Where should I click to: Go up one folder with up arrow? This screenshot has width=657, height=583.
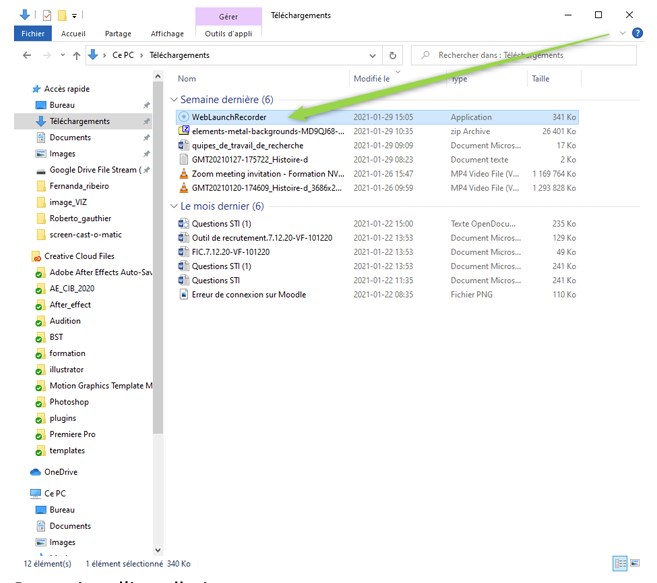coord(76,55)
